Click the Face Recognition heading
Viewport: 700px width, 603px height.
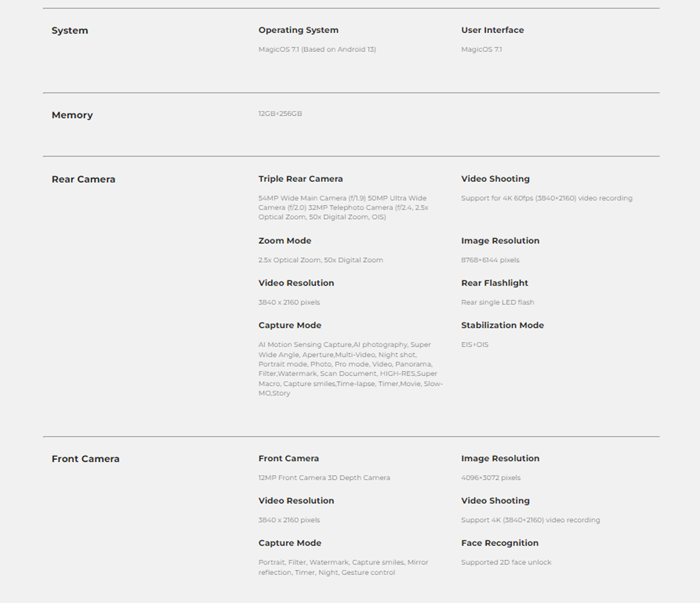point(500,543)
